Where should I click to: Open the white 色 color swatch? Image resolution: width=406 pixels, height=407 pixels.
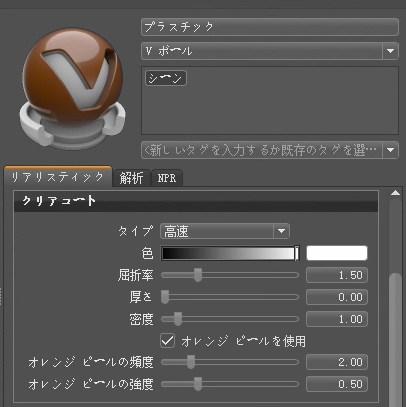coord(337,253)
